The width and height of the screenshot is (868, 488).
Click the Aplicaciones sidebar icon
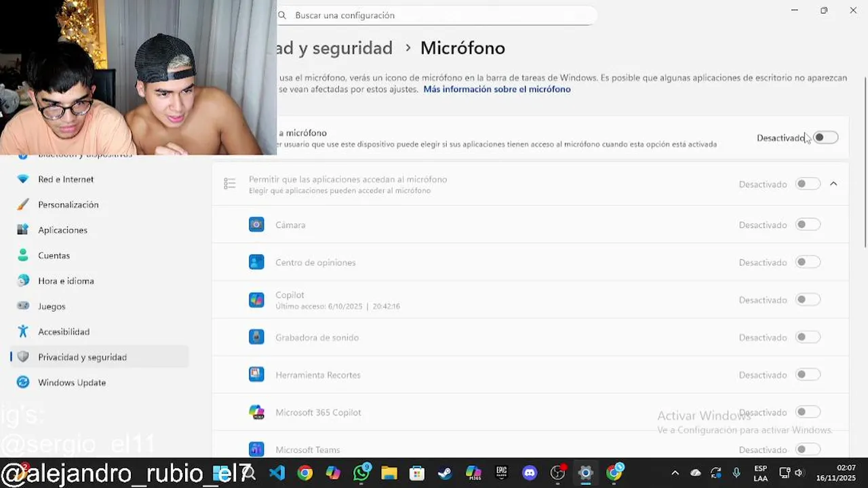click(x=23, y=230)
